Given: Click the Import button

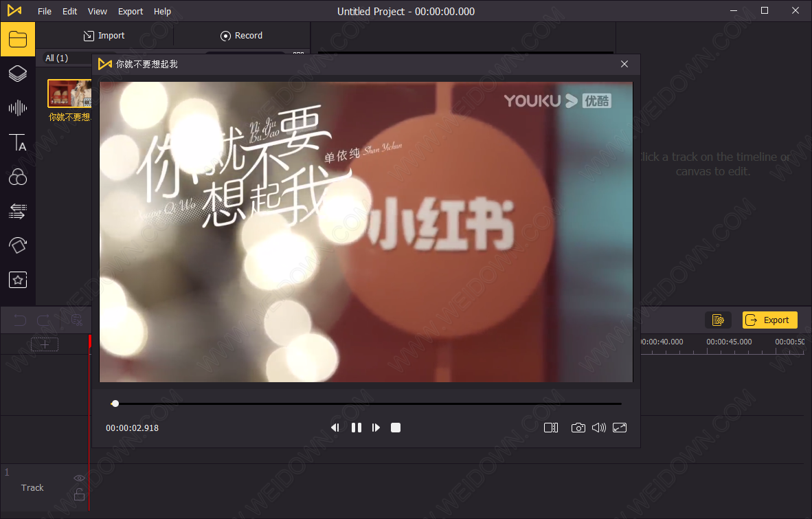Looking at the screenshot, I should [x=104, y=35].
